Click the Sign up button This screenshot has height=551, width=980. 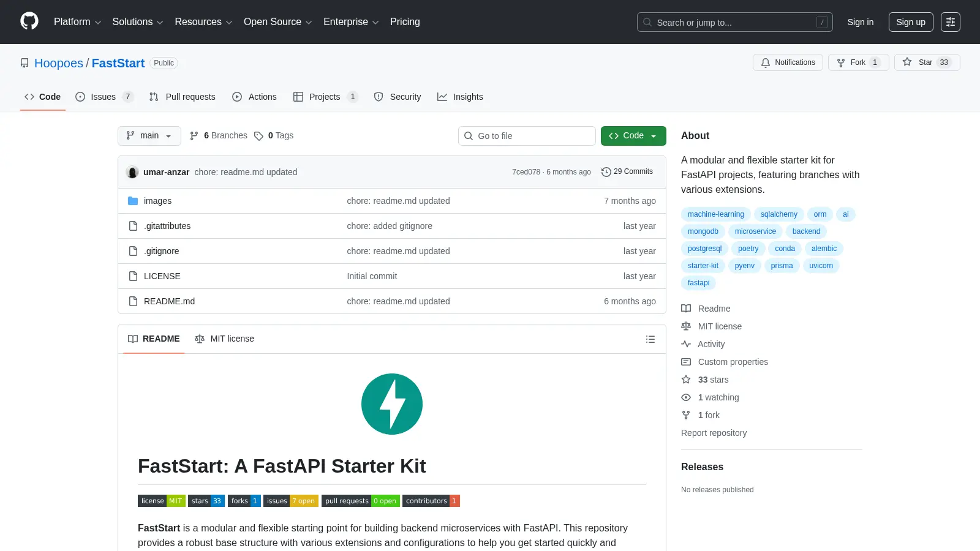tap(911, 22)
